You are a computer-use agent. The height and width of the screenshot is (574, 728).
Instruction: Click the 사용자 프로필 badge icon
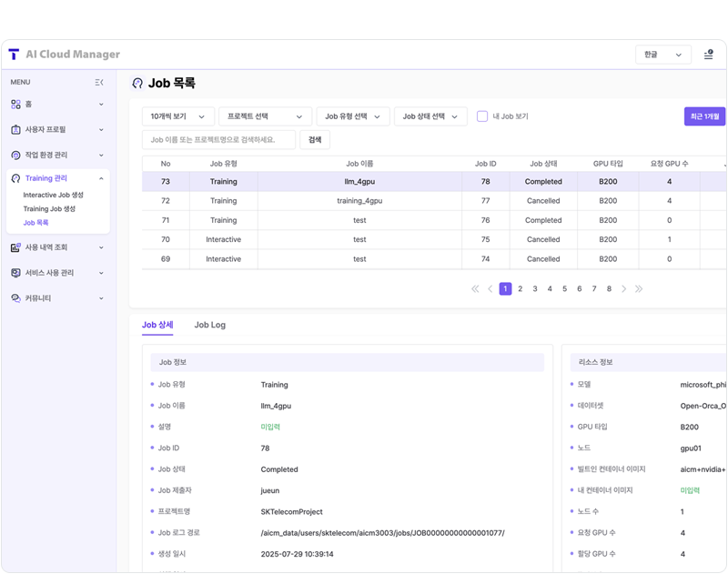(x=15, y=130)
